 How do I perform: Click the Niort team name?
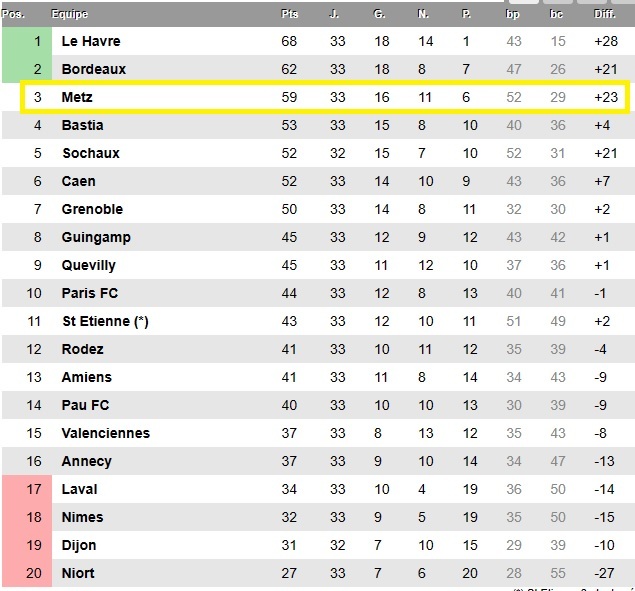(x=79, y=573)
